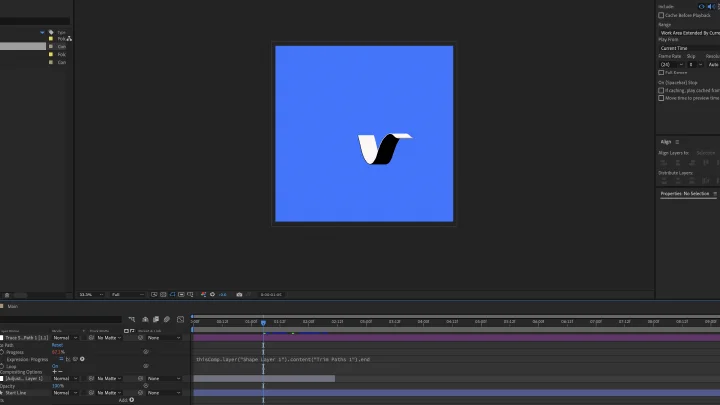Click Adjustment Layer gray bar in timeline
Viewport: 720px width, 405px height.
pos(264,379)
